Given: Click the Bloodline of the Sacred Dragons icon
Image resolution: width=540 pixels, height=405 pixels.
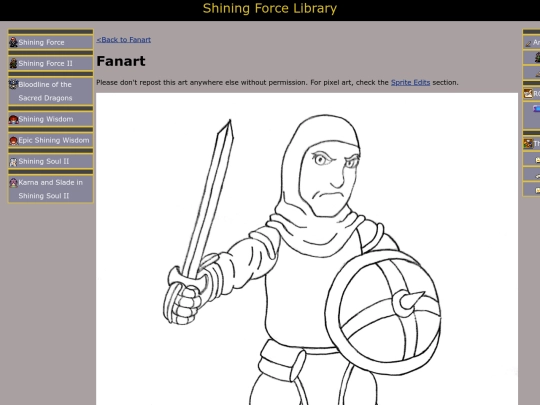Looking at the screenshot, I should (13, 84).
